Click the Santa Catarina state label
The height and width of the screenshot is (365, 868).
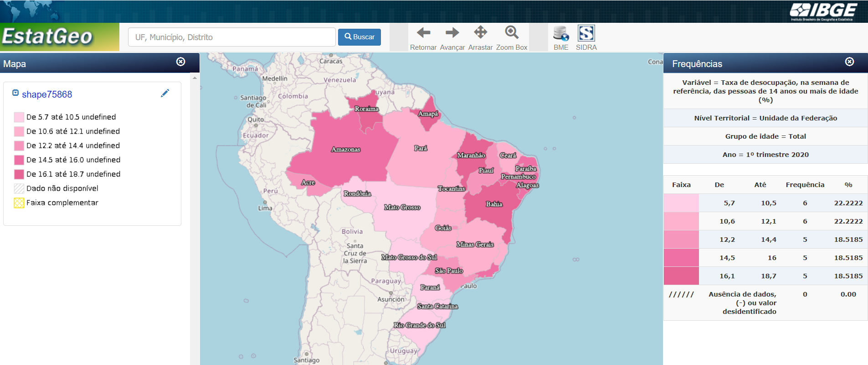click(x=437, y=306)
